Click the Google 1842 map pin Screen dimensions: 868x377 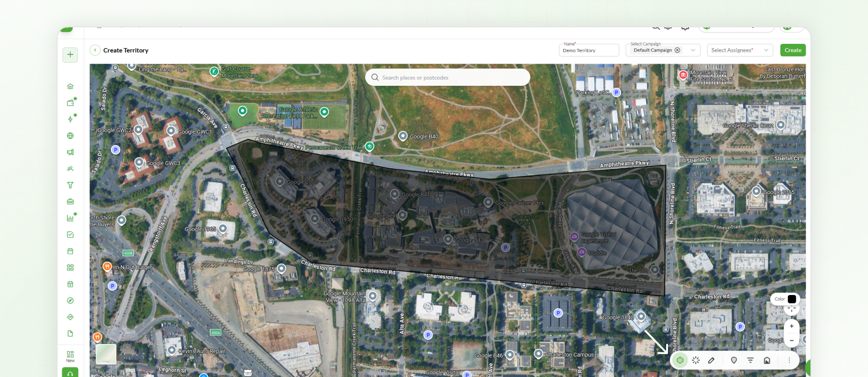pos(641,316)
